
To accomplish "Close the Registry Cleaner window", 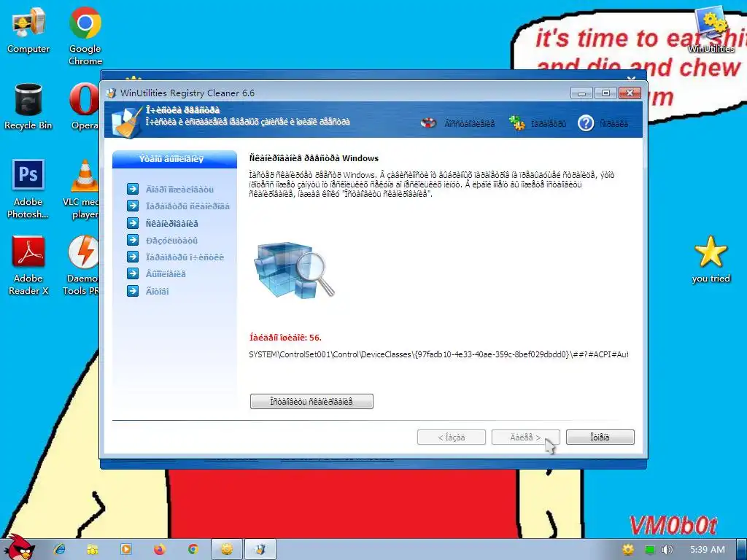I will click(x=630, y=93).
